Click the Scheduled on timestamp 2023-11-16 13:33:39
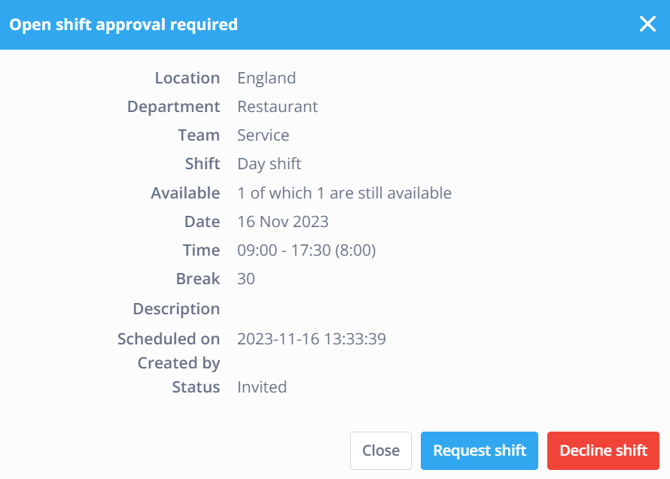This screenshot has height=479, width=670. (311, 339)
